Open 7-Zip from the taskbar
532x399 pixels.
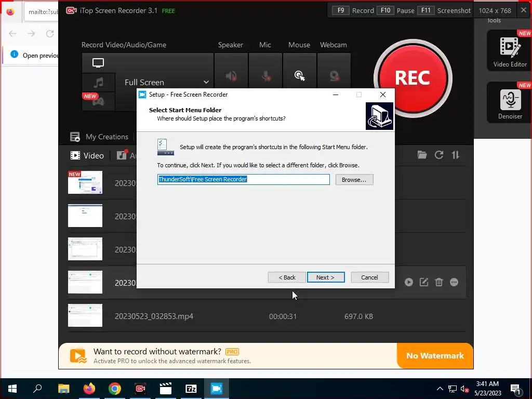191,389
